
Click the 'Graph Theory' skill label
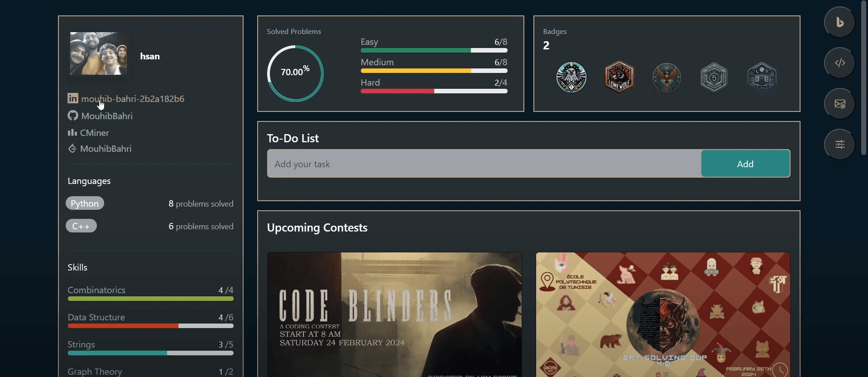click(95, 372)
